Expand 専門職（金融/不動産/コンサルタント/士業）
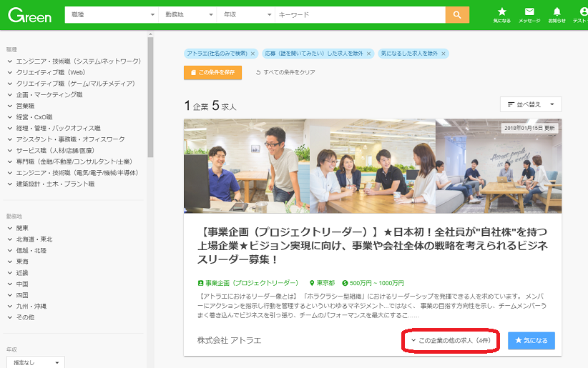Image resolution: width=588 pixels, height=368 pixels. [x=70, y=161]
